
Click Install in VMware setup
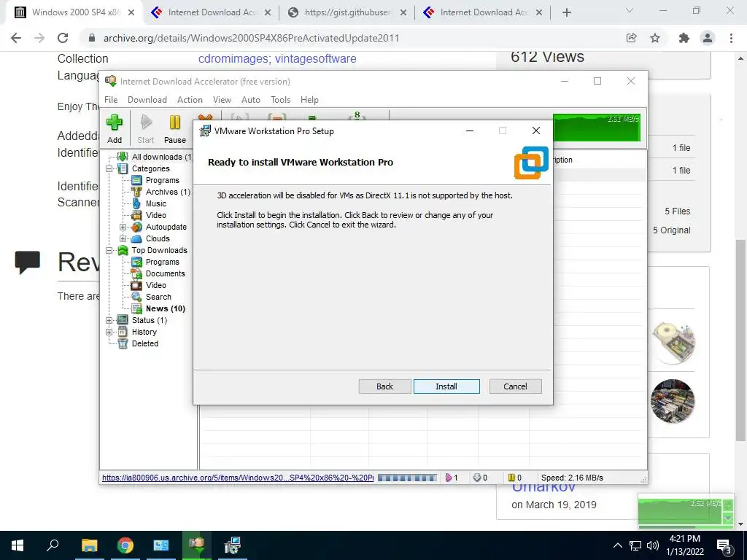coord(446,386)
